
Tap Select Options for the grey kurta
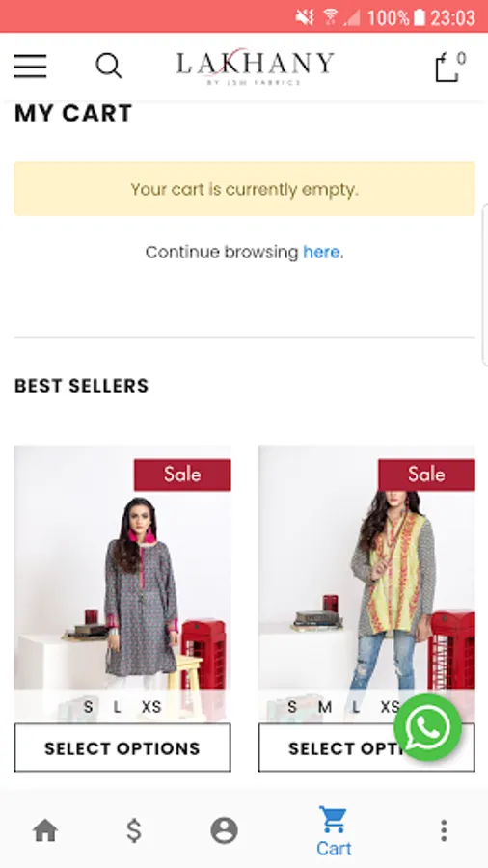122,747
